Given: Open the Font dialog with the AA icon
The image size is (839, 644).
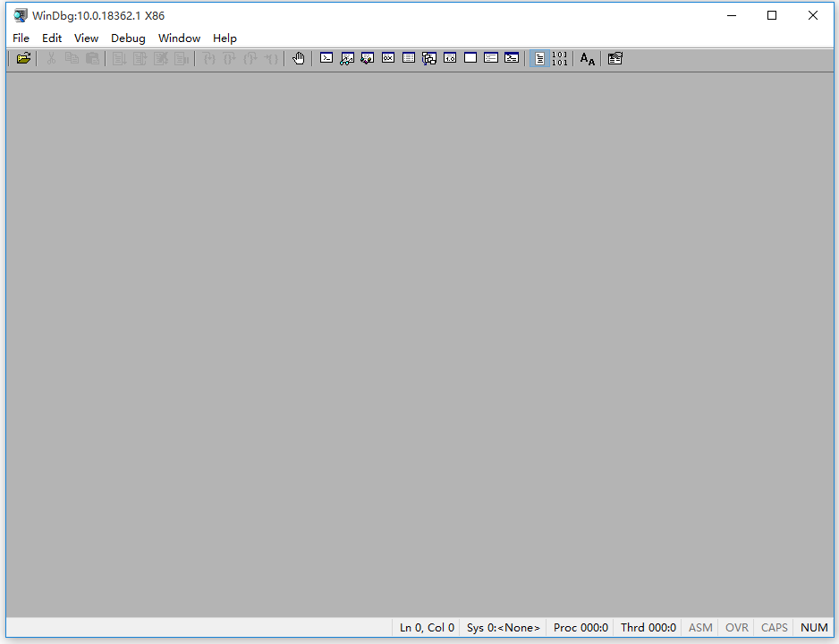Looking at the screenshot, I should pos(588,58).
